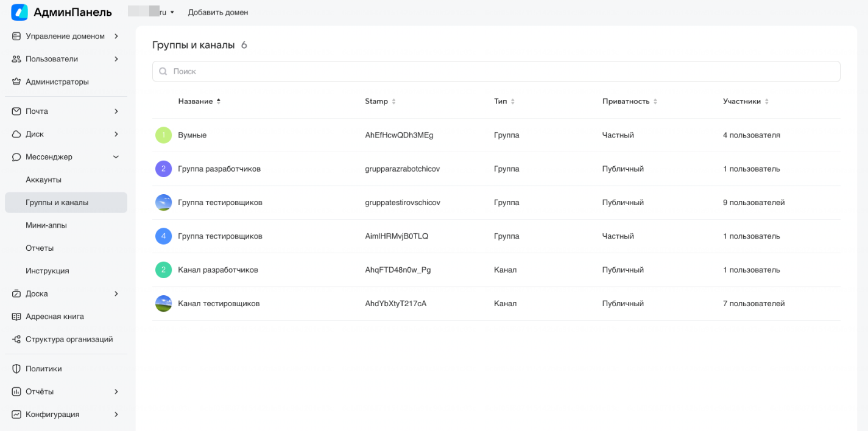Open the Группа разработчиков row
Image resolution: width=868 pixels, height=431 pixels.
pyautogui.click(x=219, y=169)
